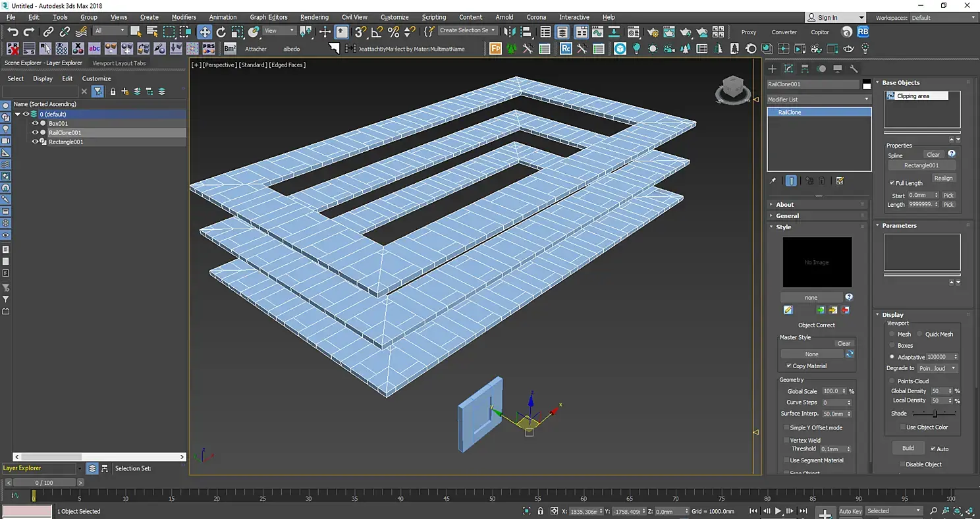The image size is (980, 519).
Task: Hide the Box001 object with eye icon
Action: pos(36,123)
